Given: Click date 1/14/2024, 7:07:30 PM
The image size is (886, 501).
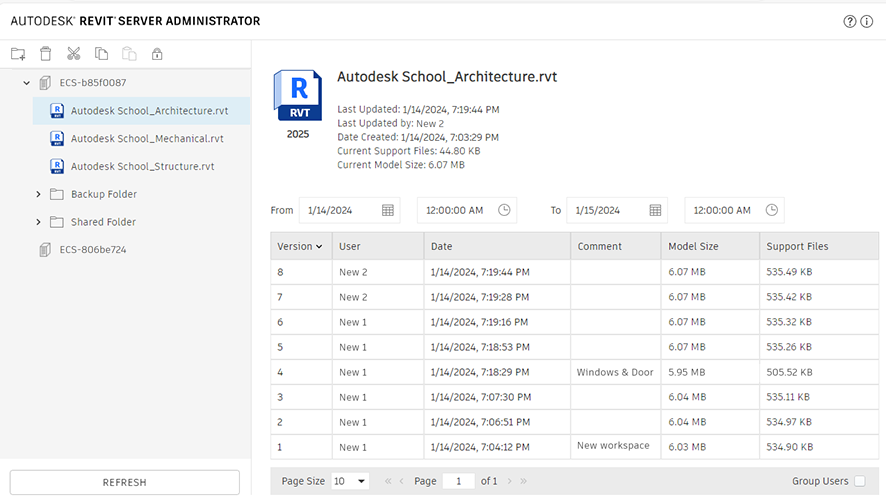Looking at the screenshot, I should [x=481, y=397].
